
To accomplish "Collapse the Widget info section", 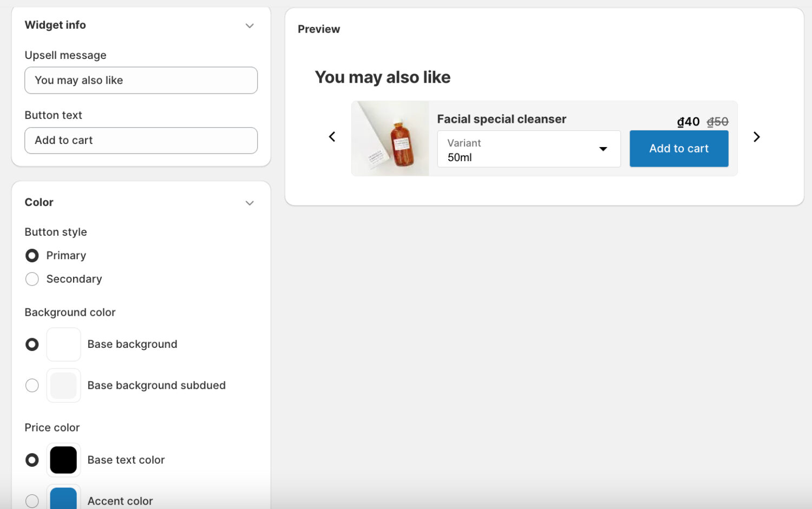I will [x=250, y=25].
